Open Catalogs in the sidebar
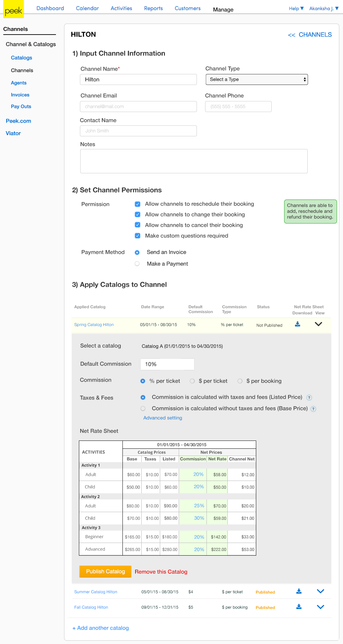343x644 pixels. [x=22, y=58]
